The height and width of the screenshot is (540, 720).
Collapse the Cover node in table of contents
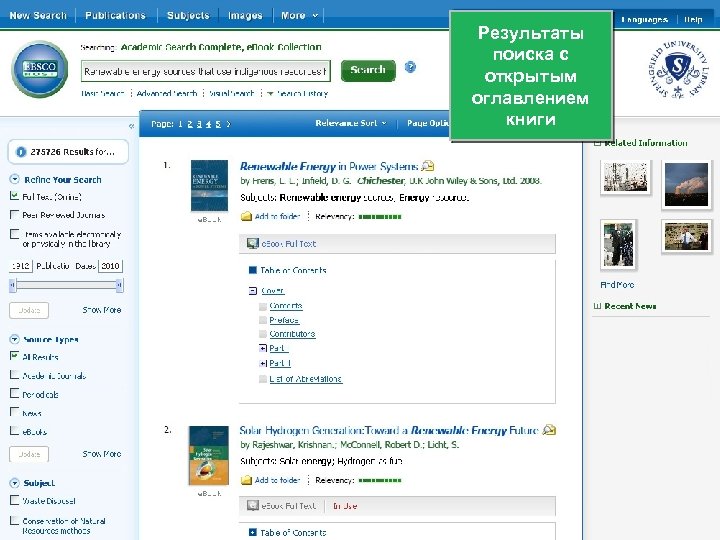coord(253,291)
